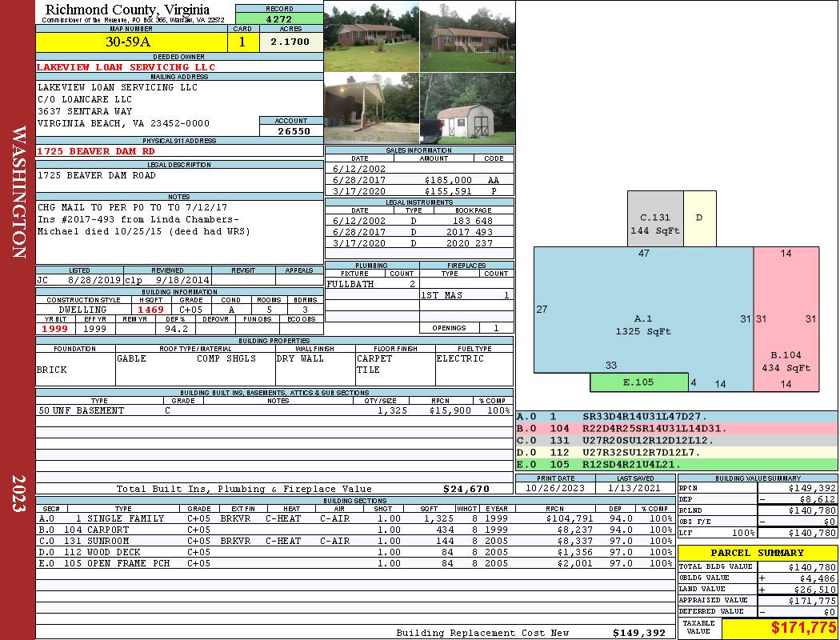Click the carport photo thumbnail
The image size is (840, 640).
click(371, 109)
